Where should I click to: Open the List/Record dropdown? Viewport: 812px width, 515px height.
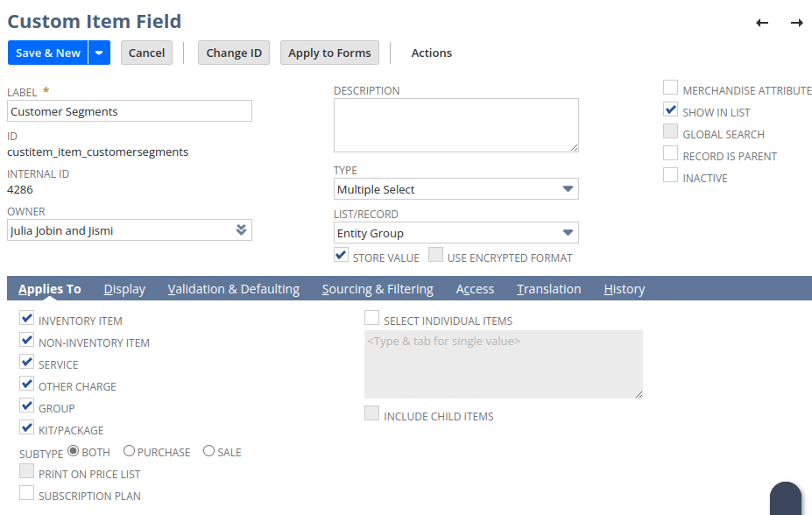click(x=568, y=233)
